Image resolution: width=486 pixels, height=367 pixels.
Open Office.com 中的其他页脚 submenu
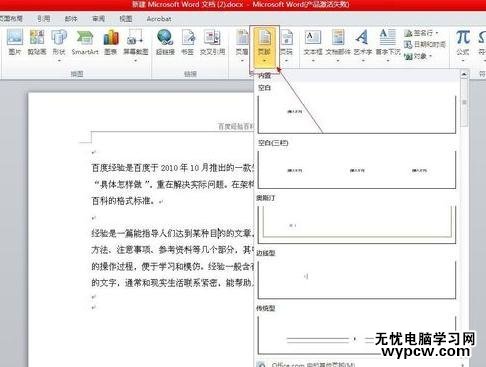360,364
